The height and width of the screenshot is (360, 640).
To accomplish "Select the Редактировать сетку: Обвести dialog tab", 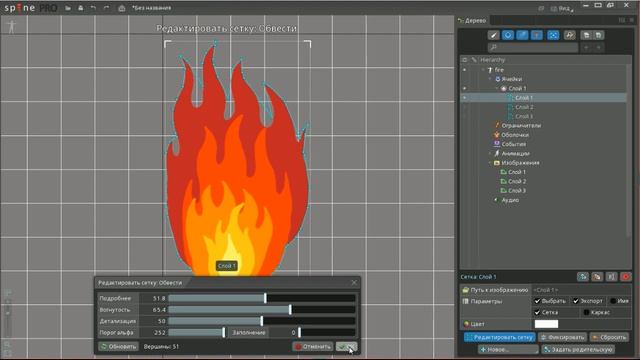I will (140, 282).
